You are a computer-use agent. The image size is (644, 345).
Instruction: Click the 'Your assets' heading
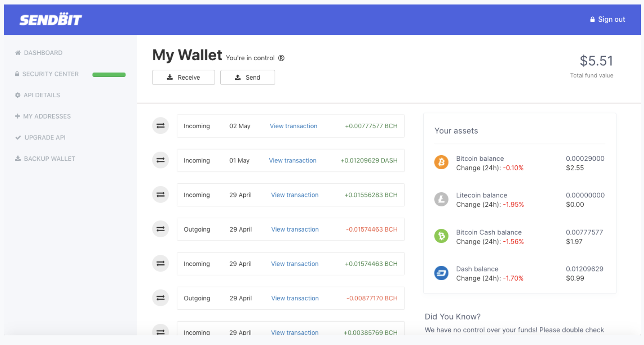coord(456,131)
